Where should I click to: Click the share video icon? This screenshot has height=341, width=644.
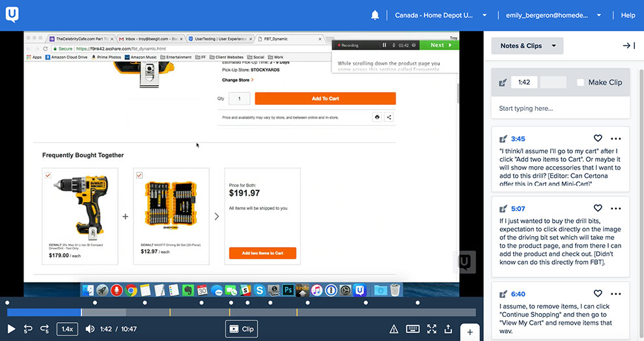[x=449, y=329]
